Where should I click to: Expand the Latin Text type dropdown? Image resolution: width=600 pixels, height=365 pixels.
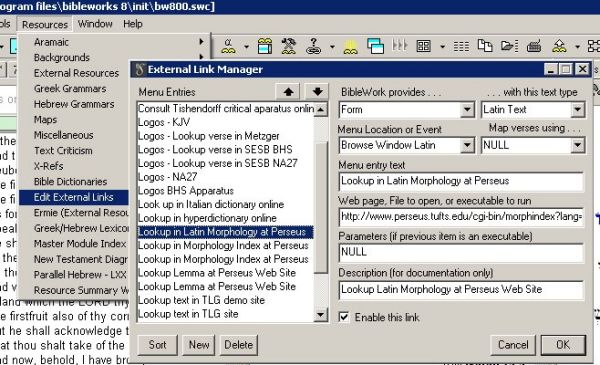(577, 110)
